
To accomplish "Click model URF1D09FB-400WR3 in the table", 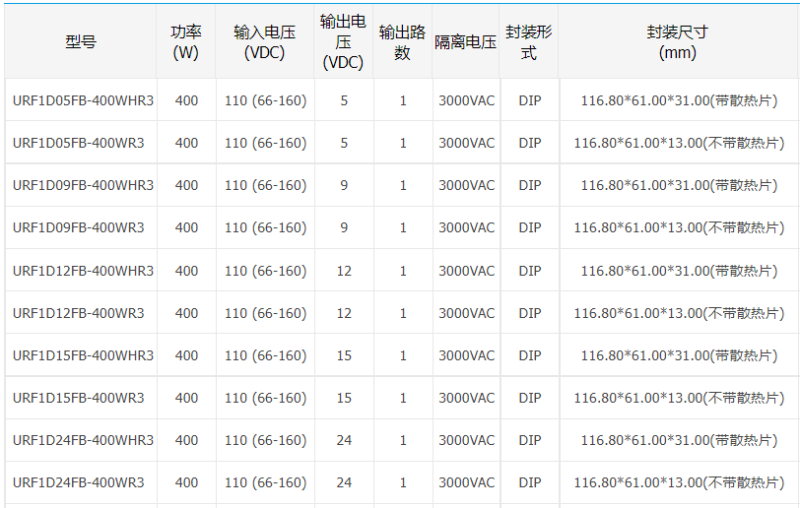I will pyautogui.click(x=78, y=228).
